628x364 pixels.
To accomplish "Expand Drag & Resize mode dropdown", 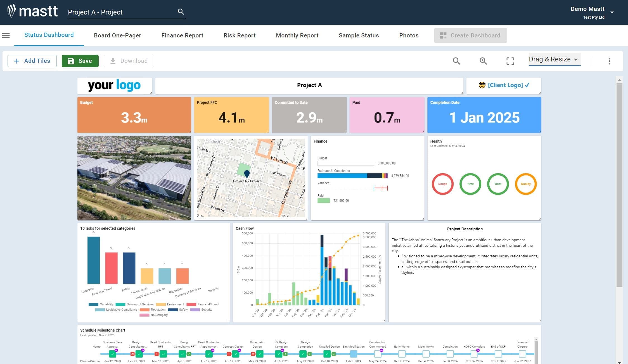I will [554, 59].
